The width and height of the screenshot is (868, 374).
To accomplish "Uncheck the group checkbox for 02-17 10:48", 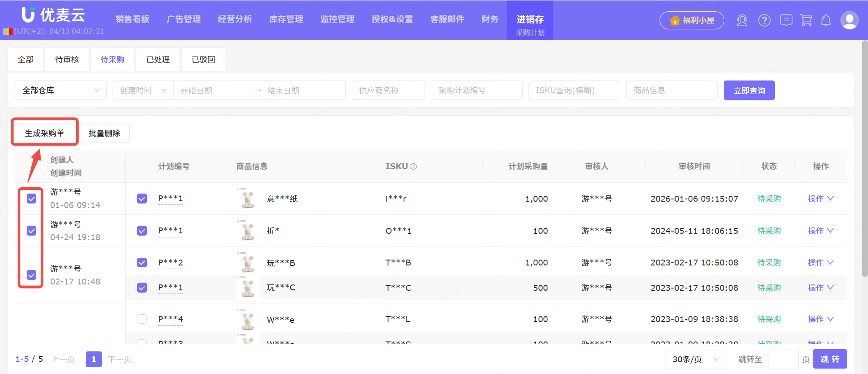I will 31,275.
